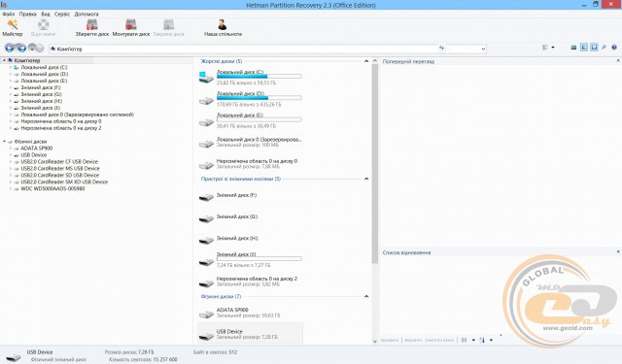Select Нерозмічена область 0 на диску 2 in tree
622x364 pixels.
(60, 128)
